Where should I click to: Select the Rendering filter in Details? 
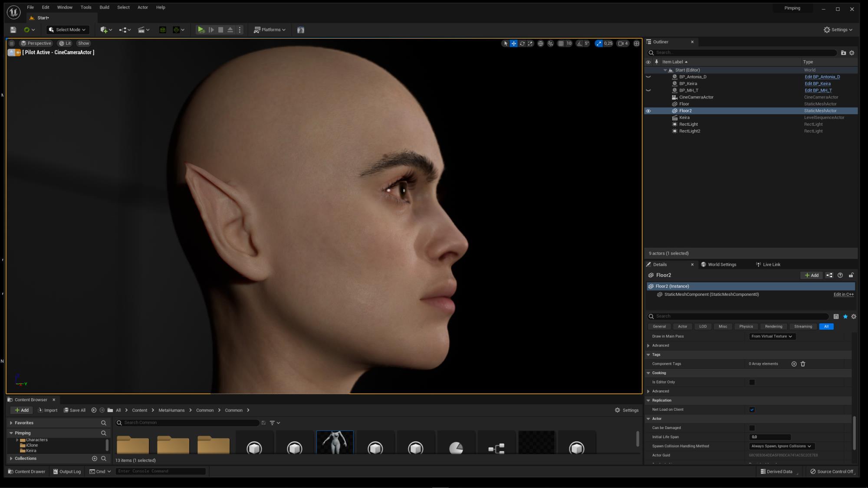pyautogui.click(x=774, y=327)
